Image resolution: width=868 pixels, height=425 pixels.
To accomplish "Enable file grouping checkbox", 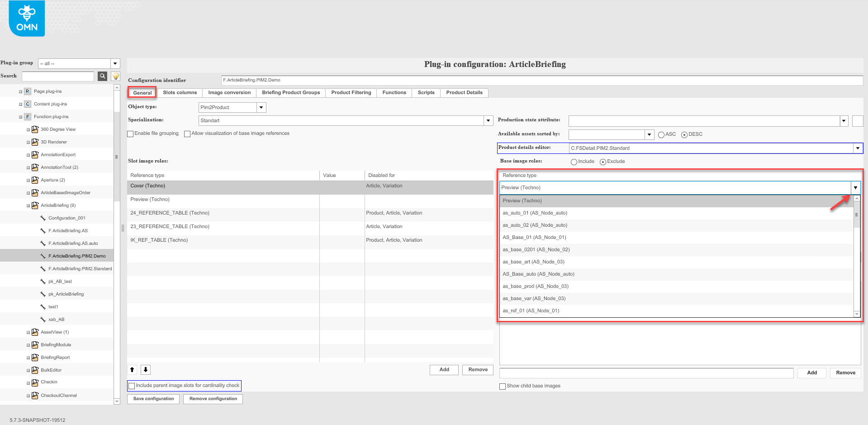I will [130, 134].
